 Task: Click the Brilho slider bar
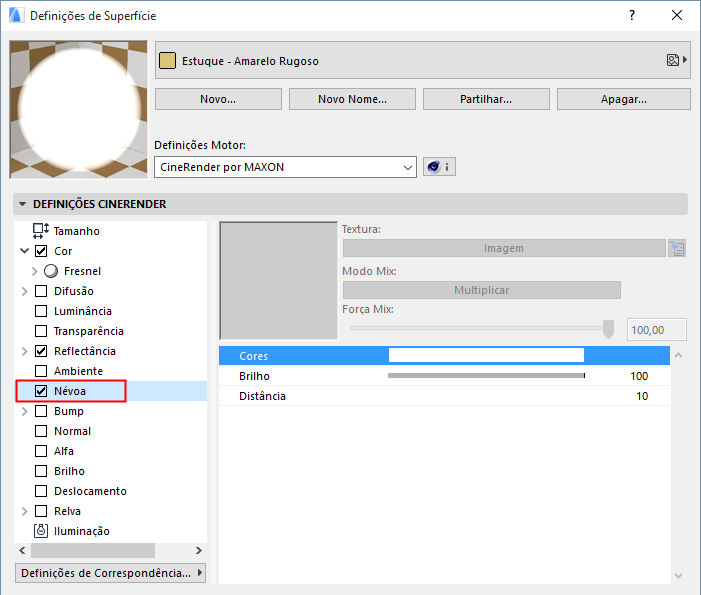(486, 376)
